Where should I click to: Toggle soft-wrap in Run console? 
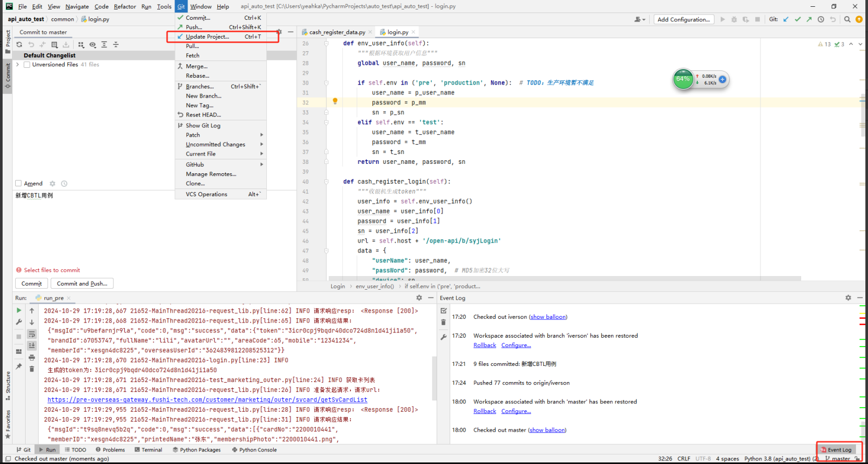(x=32, y=334)
